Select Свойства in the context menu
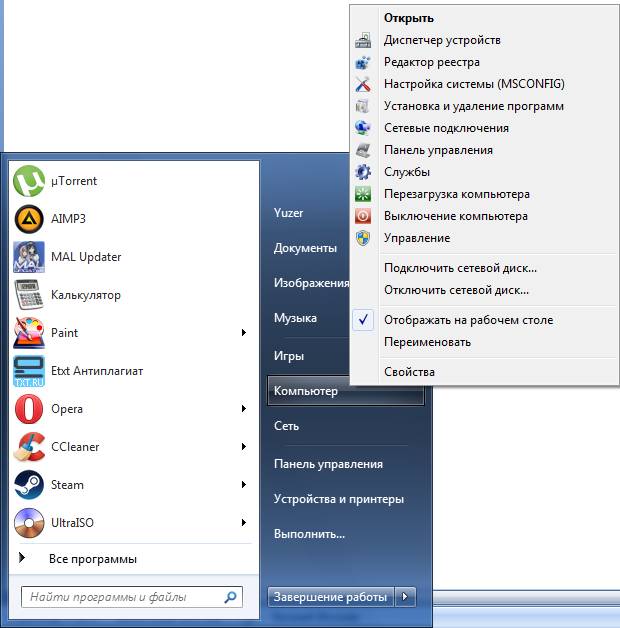Screen dimensions: 620x628 [409, 372]
